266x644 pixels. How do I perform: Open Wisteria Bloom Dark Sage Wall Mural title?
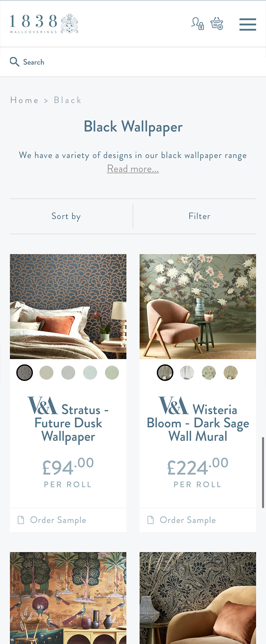point(198,423)
